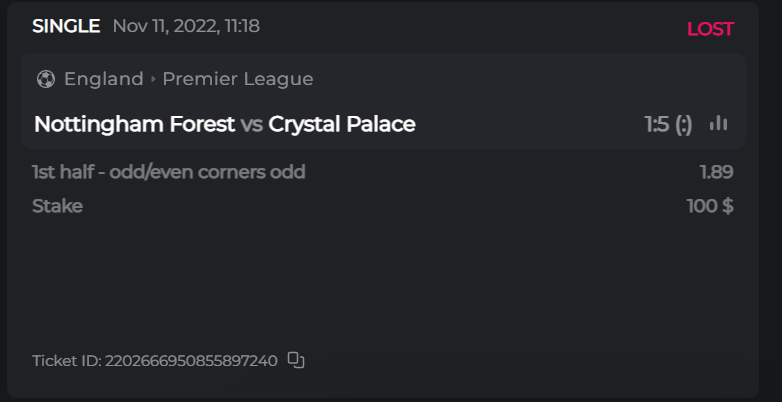Open the England country link

103,79
